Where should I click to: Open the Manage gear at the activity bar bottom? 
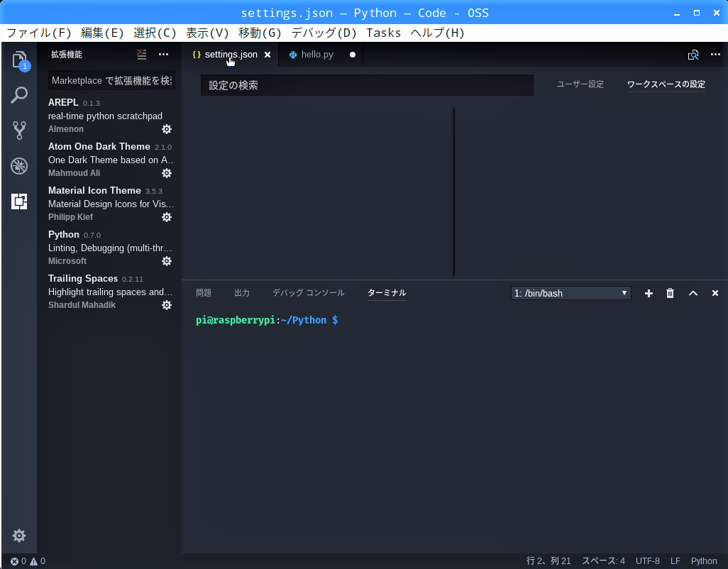pyautogui.click(x=19, y=536)
